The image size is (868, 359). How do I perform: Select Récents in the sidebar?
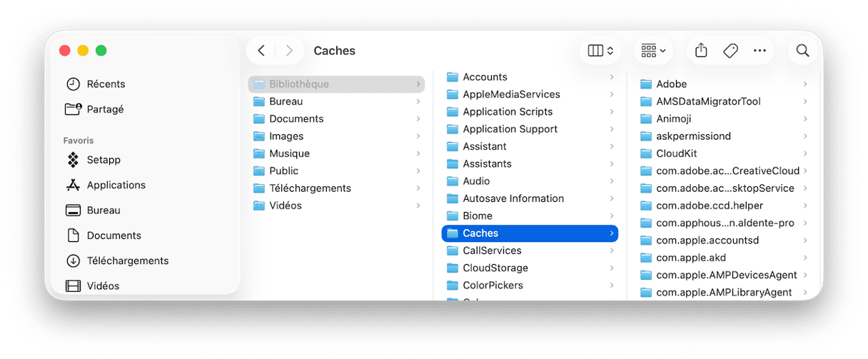pyautogui.click(x=106, y=84)
